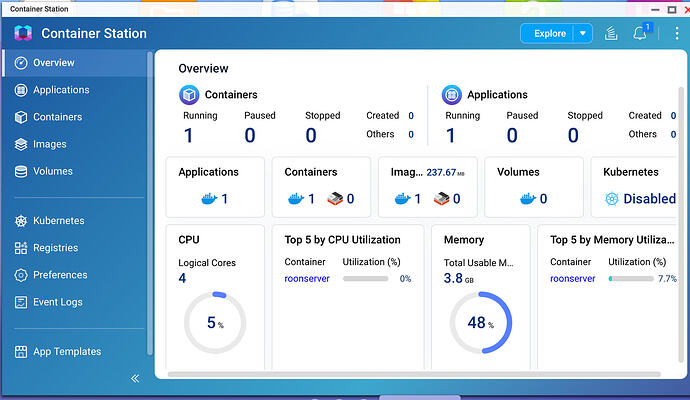Open roonserver link in CPU Utilization
690x400 pixels.
tap(307, 279)
